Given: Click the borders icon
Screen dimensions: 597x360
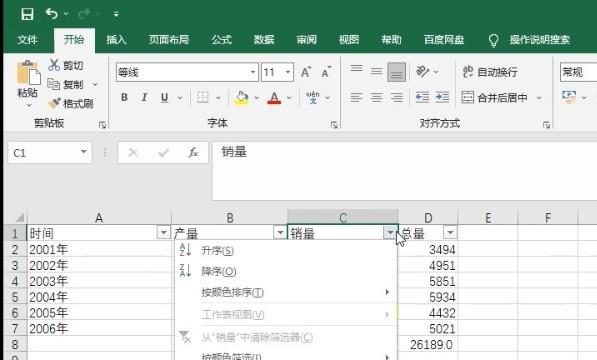Looking at the screenshot, I should (203, 98).
